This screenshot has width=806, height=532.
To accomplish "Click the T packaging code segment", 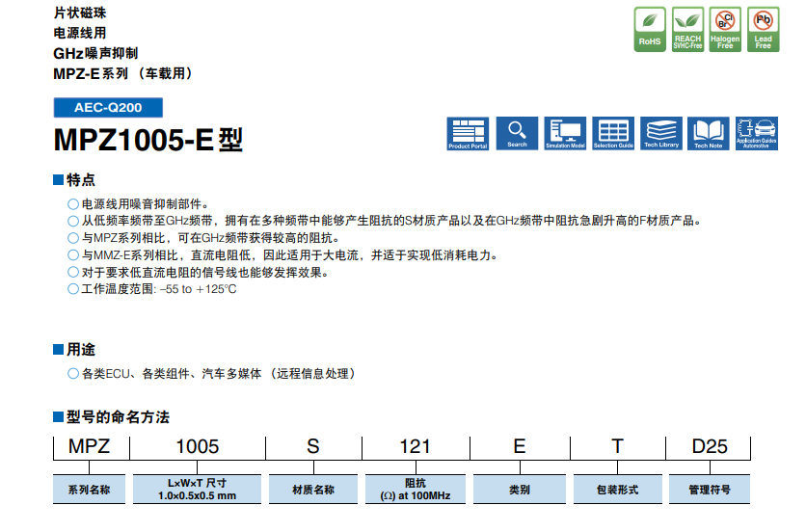I will tap(617, 446).
